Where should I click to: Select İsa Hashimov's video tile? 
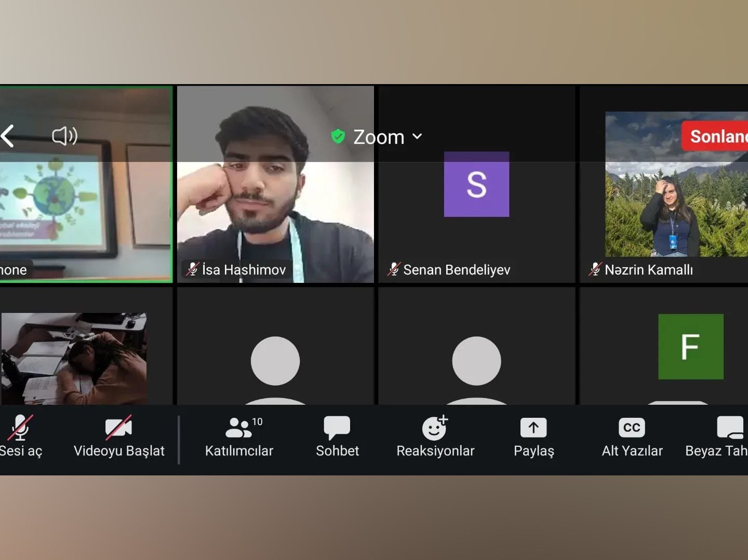pyautogui.click(x=275, y=208)
